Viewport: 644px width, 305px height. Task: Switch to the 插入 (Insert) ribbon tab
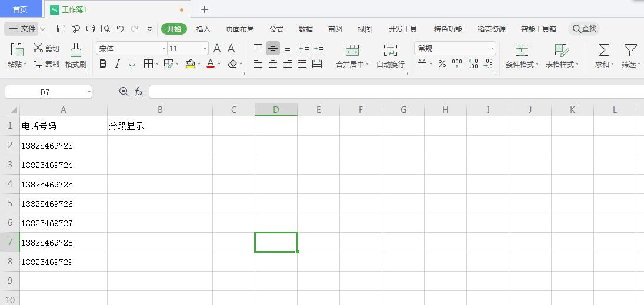(x=203, y=29)
